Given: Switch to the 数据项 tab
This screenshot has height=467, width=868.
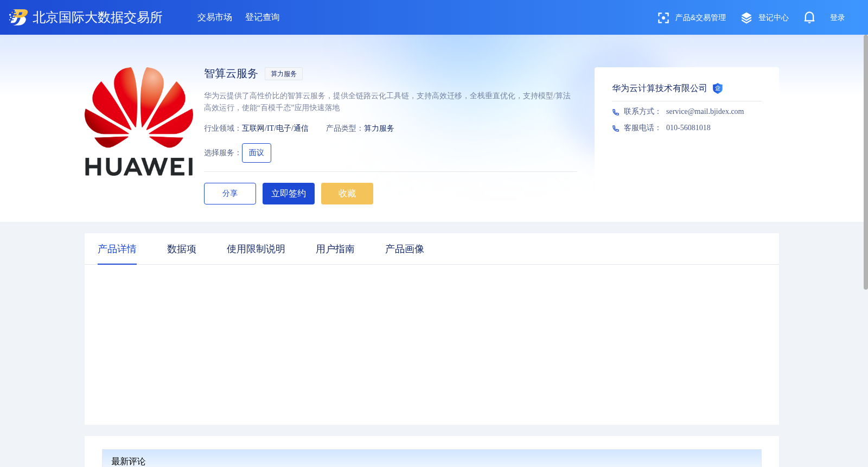Looking at the screenshot, I should [x=182, y=249].
